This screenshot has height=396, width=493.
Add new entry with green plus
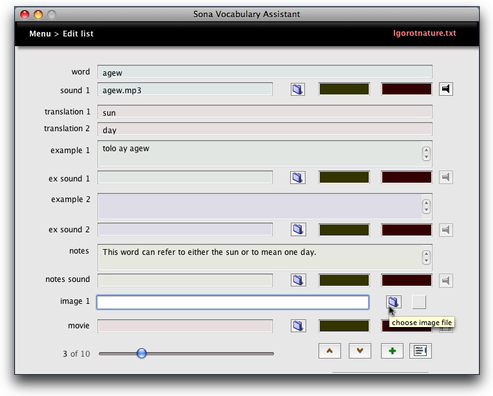click(x=392, y=351)
